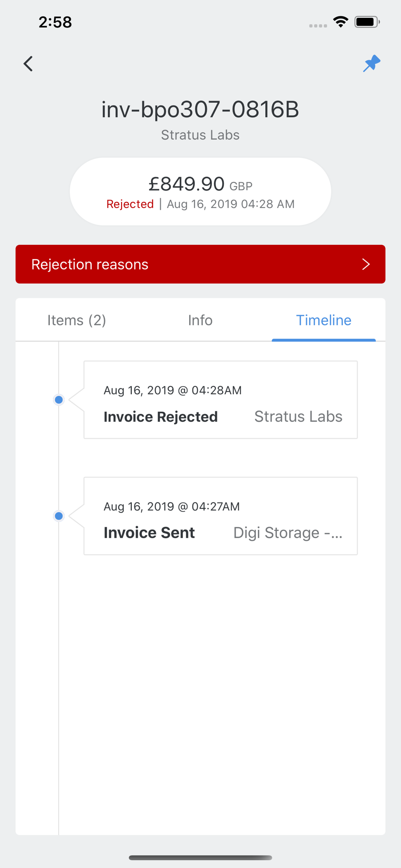Tap the Invoice Rejected timeline dot
Image resolution: width=401 pixels, height=868 pixels.
click(59, 400)
